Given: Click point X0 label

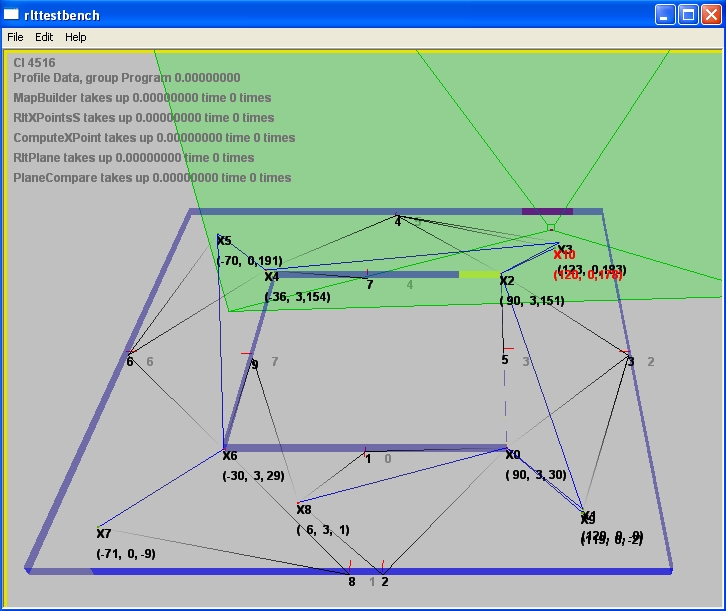Looking at the screenshot, I should coord(513,454).
